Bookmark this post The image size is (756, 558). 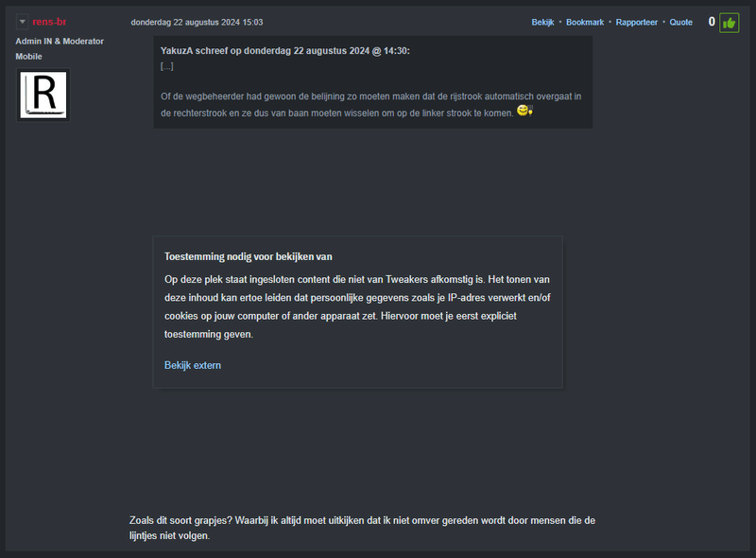tap(585, 22)
